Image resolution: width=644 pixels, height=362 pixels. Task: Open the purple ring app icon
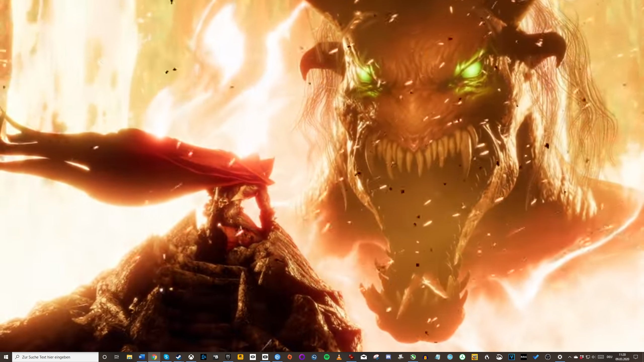[x=302, y=357]
